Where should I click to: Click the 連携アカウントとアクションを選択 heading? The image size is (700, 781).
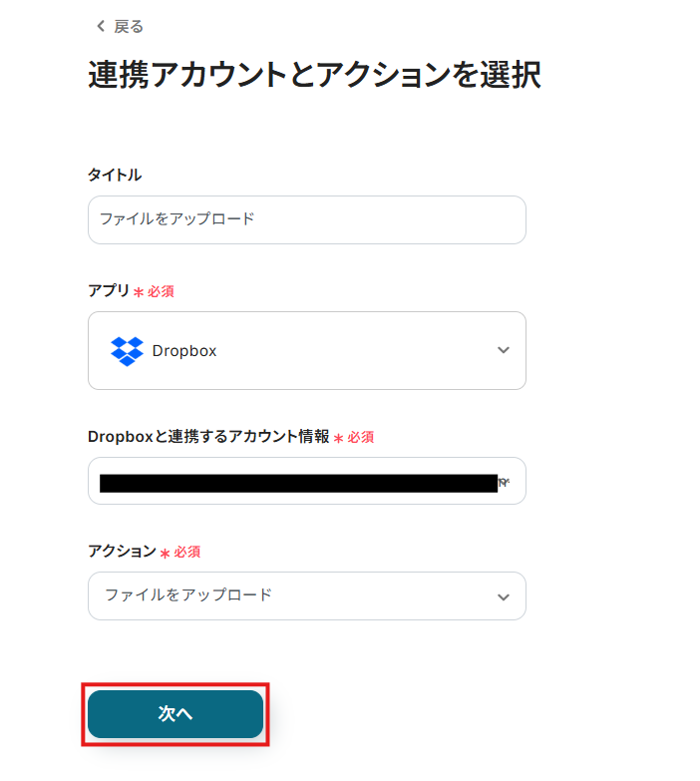[x=314, y=76]
